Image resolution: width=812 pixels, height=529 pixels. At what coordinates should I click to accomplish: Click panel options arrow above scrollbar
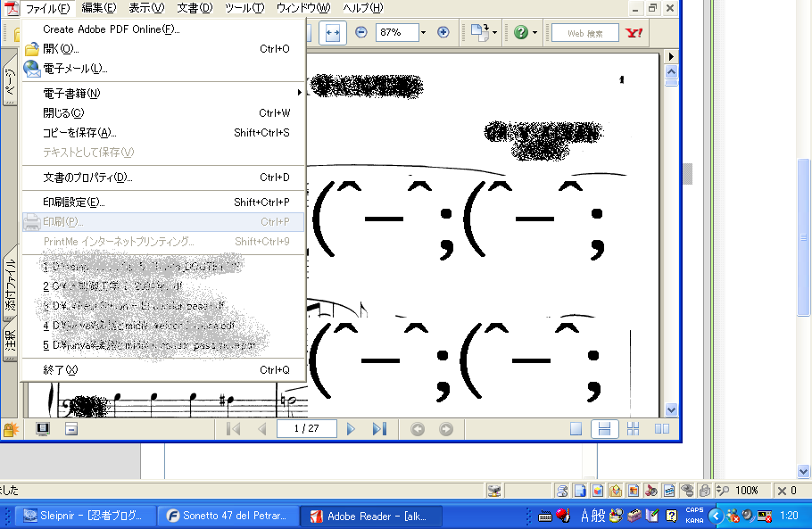(x=671, y=56)
